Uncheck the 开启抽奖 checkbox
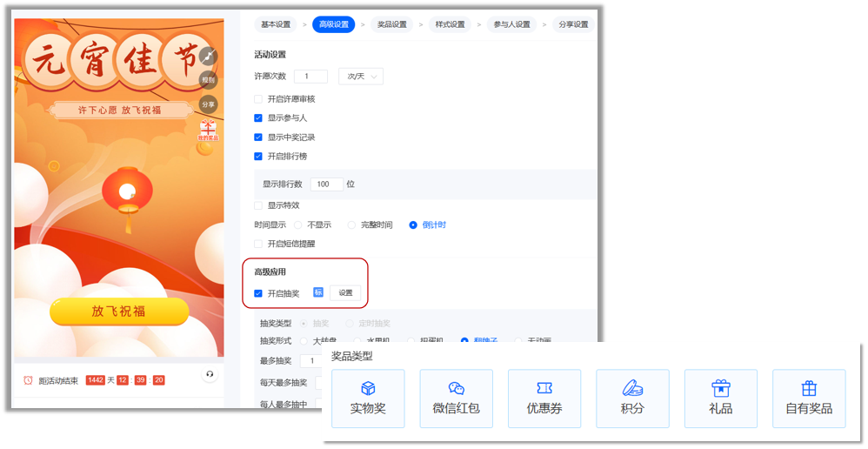Image resolution: width=868 pixels, height=449 pixels. coord(258,293)
